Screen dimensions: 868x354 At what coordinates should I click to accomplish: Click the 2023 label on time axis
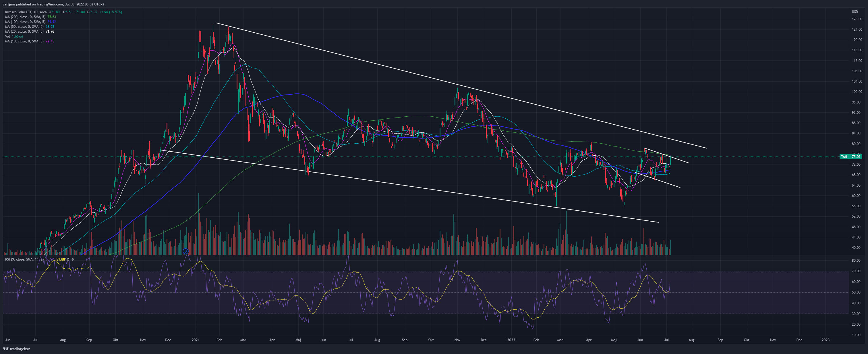click(x=826, y=340)
